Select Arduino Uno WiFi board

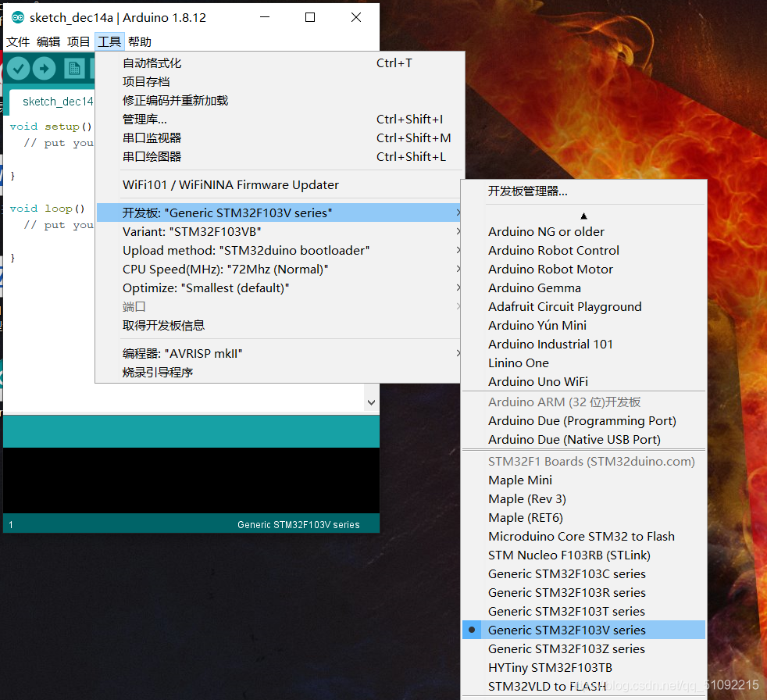point(583,381)
